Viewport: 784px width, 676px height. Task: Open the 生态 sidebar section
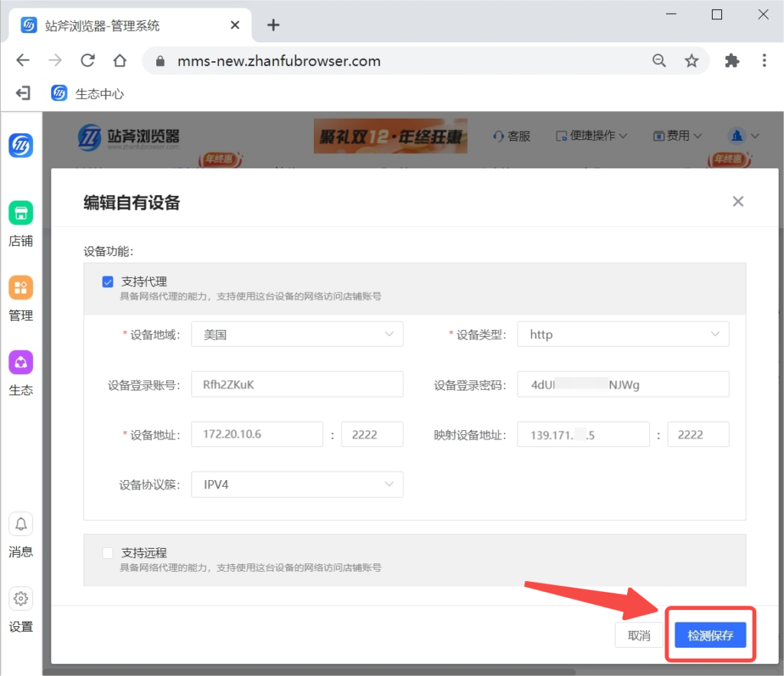[x=21, y=373]
